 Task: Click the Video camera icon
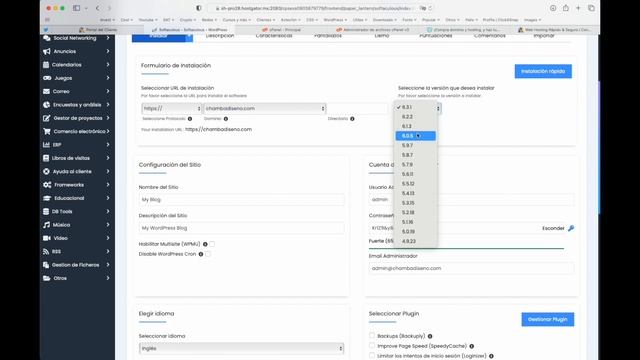[x=47, y=238]
